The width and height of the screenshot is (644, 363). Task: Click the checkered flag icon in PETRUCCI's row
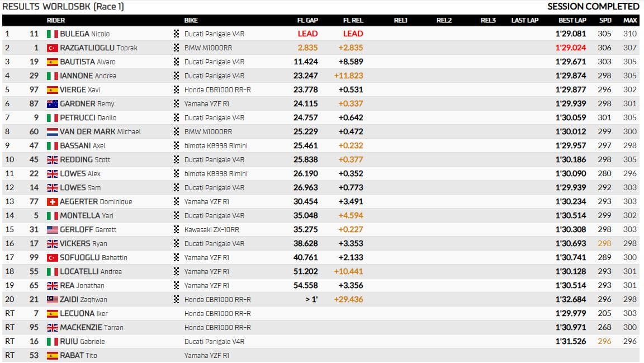tap(176, 117)
